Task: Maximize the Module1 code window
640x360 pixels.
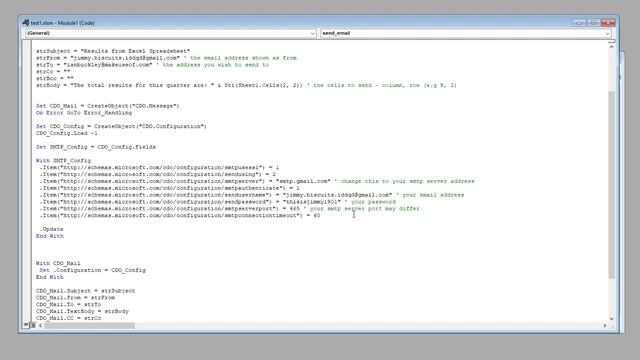Action: pos(593,22)
